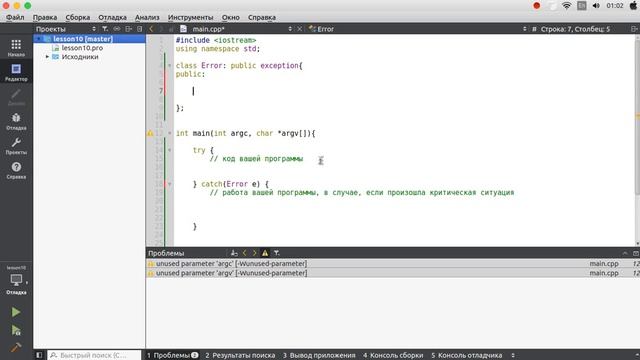Click warning marker on main function line
Viewport: 640px width, 360px height.
coord(150,133)
